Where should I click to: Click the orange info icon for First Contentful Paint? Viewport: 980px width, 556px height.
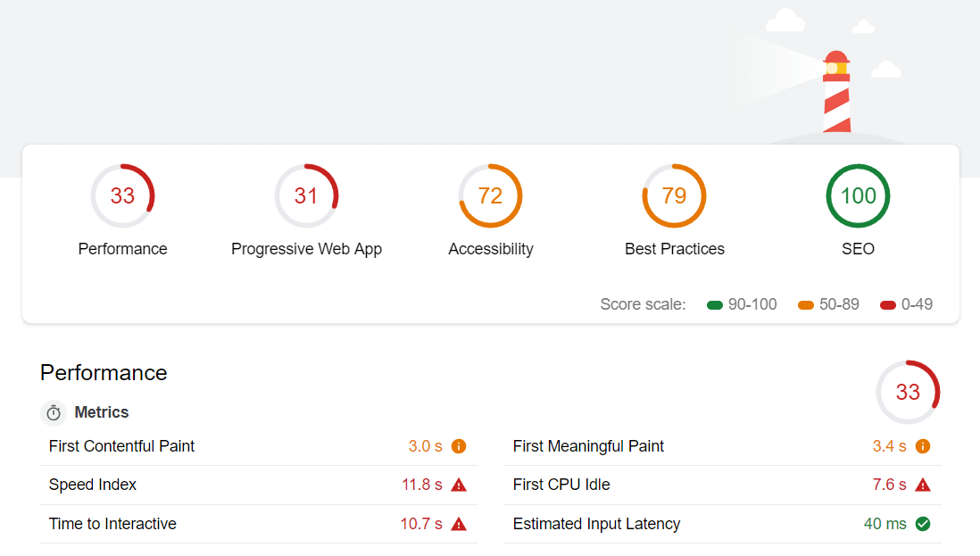click(x=459, y=446)
